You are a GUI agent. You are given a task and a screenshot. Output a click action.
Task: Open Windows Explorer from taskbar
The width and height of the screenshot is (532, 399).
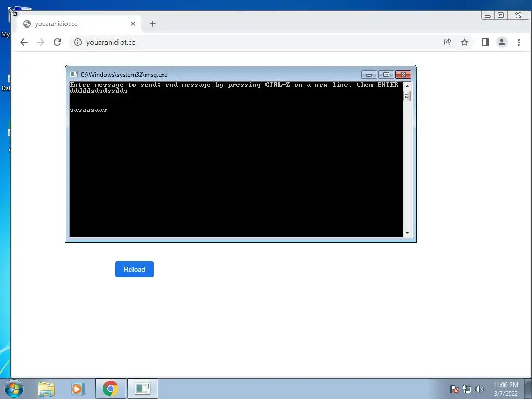tap(46, 389)
